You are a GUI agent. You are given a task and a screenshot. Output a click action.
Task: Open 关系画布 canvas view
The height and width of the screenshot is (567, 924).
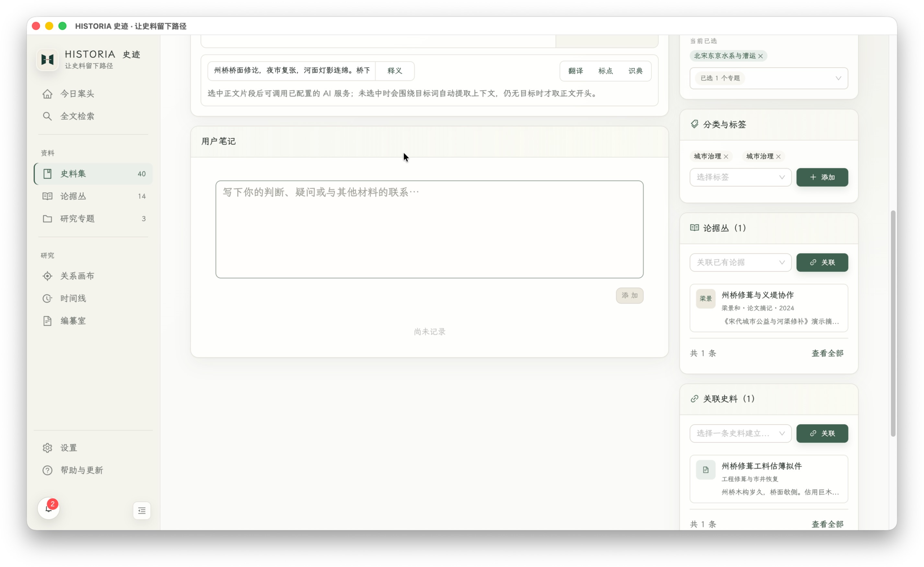pyautogui.click(x=93, y=276)
